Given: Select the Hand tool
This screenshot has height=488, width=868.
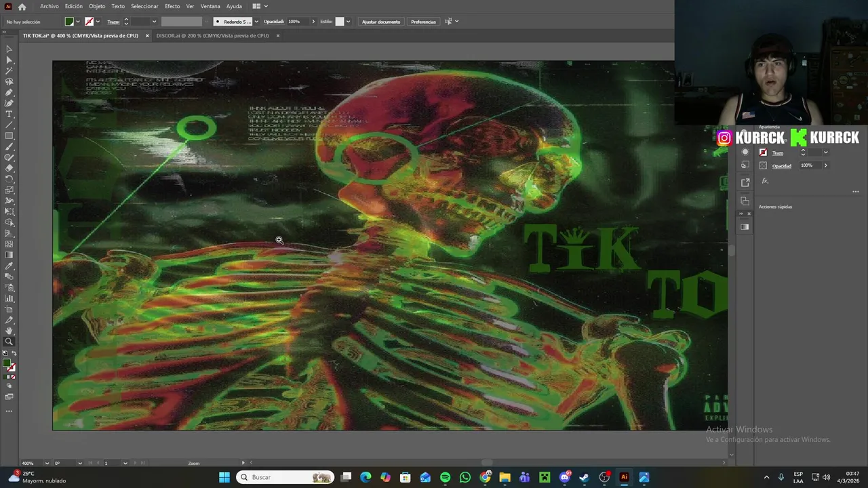Looking at the screenshot, I should click(9, 331).
